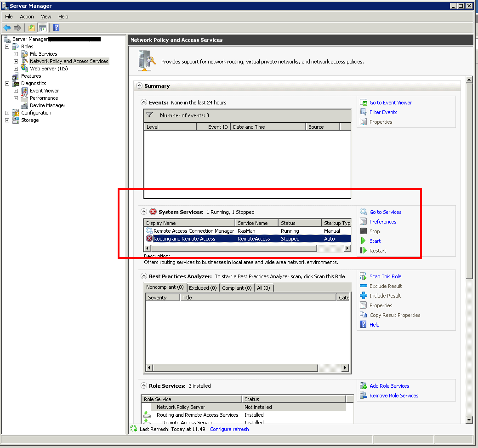This screenshot has width=478, height=448.
Task: Click the Remove Role Services icon
Action: (364, 396)
